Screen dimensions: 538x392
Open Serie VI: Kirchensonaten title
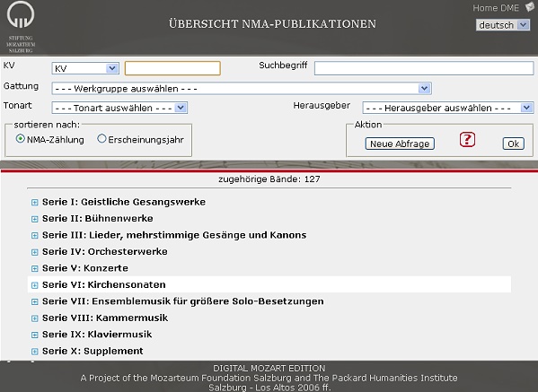pyautogui.click(x=104, y=284)
